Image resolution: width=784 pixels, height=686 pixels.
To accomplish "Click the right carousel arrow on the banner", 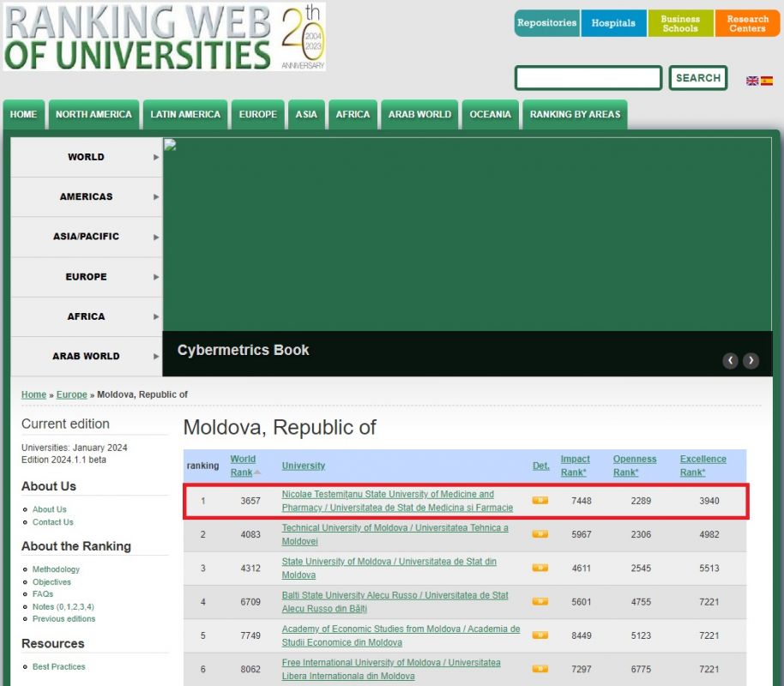I will coord(751,360).
